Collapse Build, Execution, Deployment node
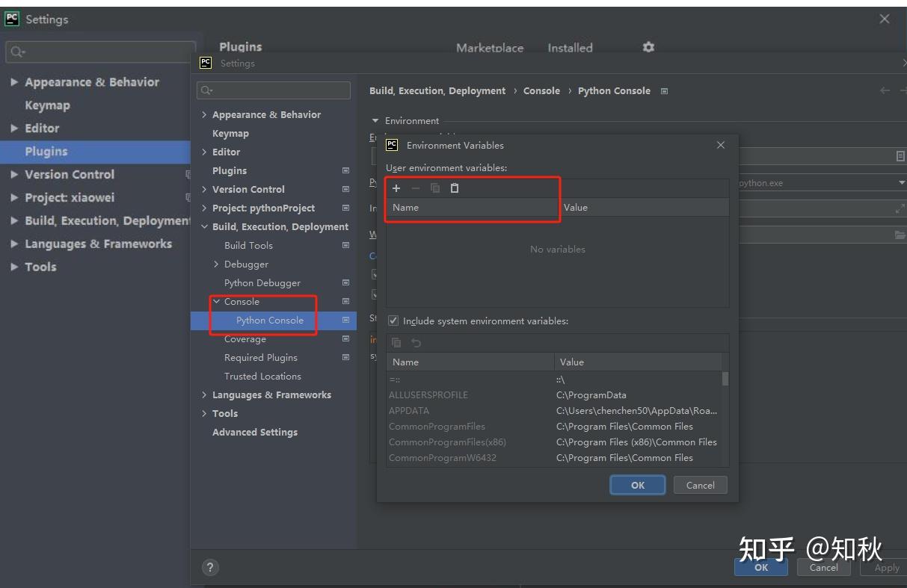907x588 pixels. [x=205, y=227]
